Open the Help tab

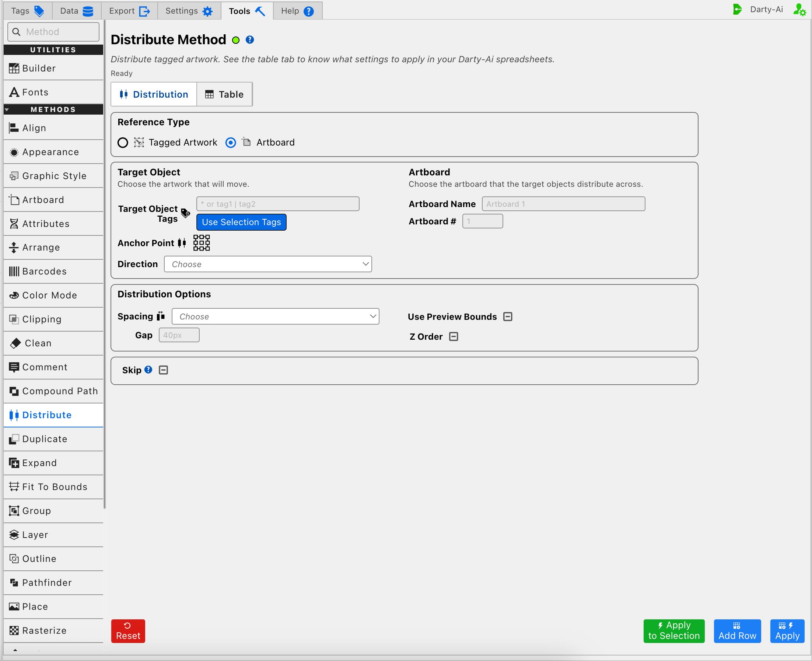pos(298,11)
